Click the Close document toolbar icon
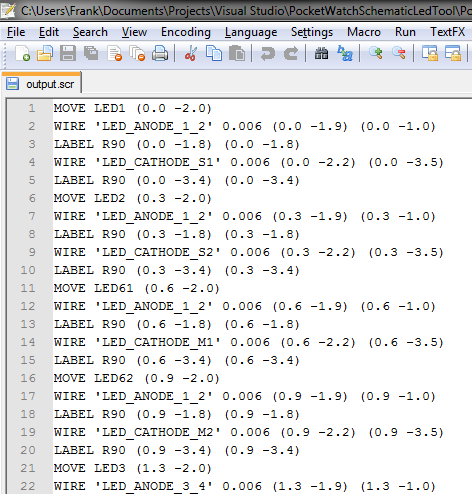 click(x=114, y=53)
